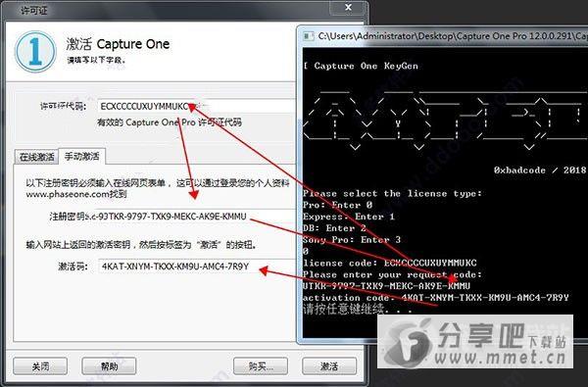The image size is (588, 387).
Task: Click the 'Pro: Enter 0' console line
Action: [337, 205]
